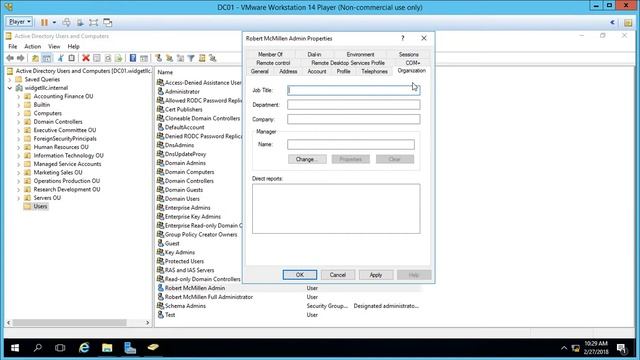Click the Up one level folder icon
Screen dimensions: 640x360
coord(36,58)
